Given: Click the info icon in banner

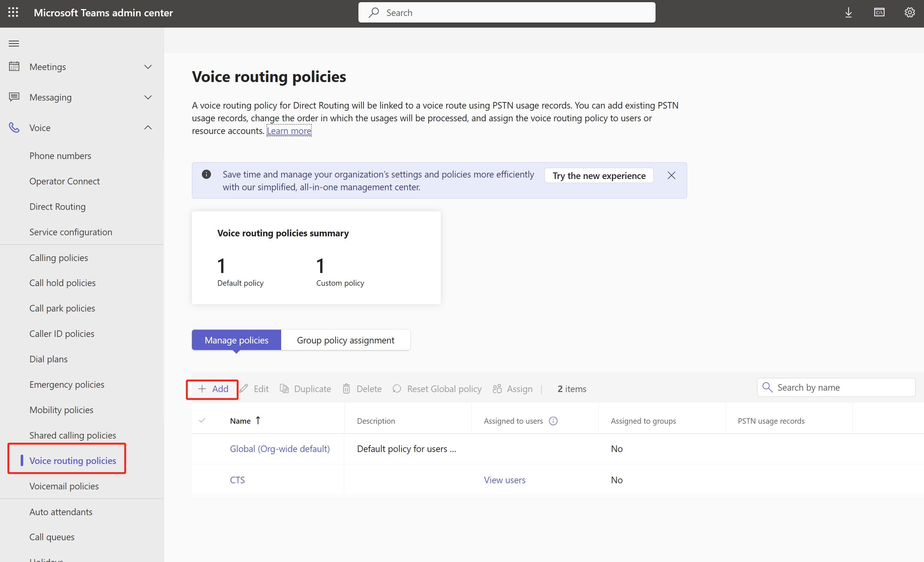Looking at the screenshot, I should (206, 175).
